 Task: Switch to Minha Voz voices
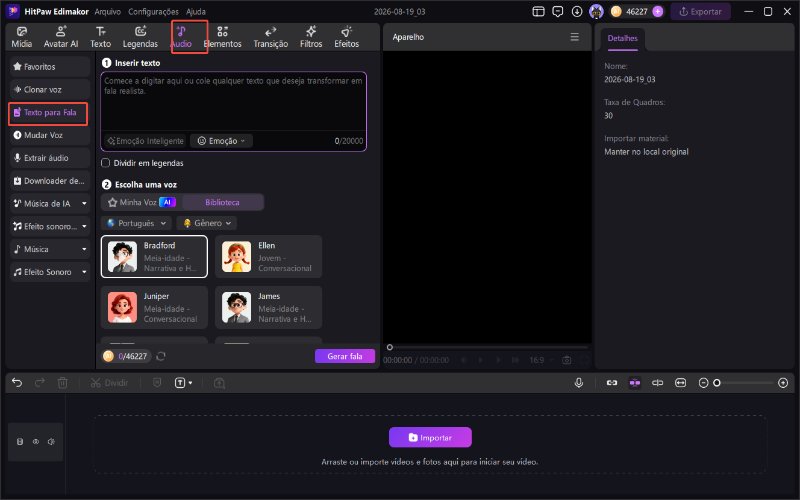pyautogui.click(x=141, y=203)
